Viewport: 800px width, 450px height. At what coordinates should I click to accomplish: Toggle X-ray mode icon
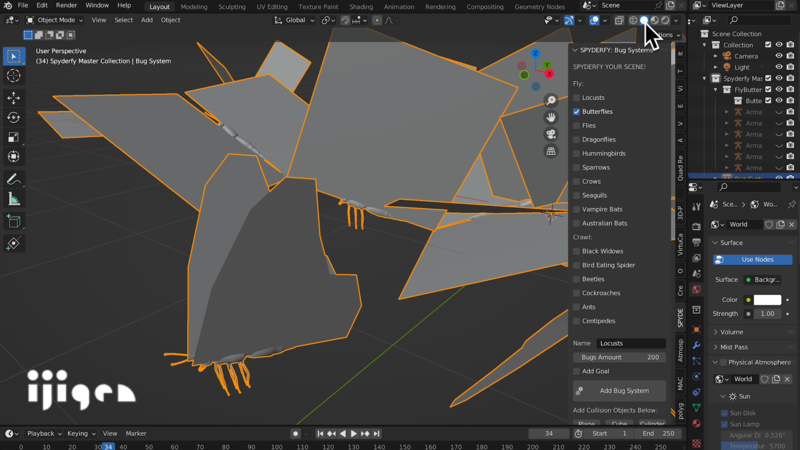coord(619,20)
